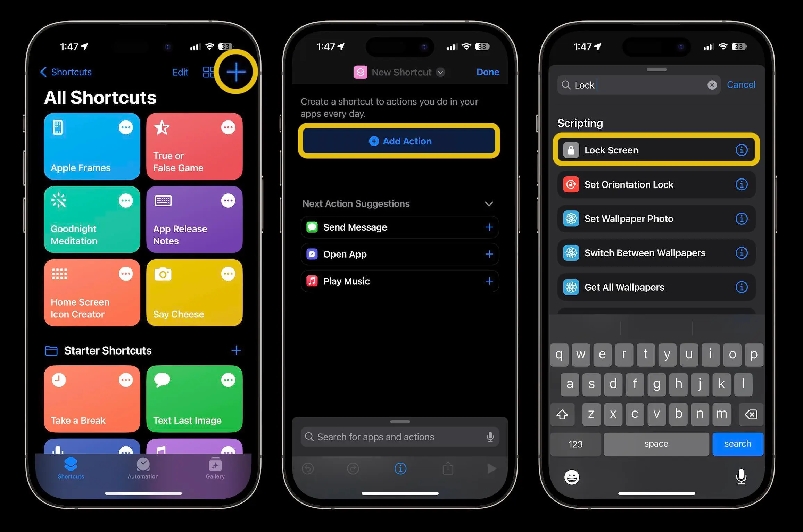Image resolution: width=803 pixels, height=532 pixels.
Task: Click Done to save new shortcut
Action: (x=488, y=71)
